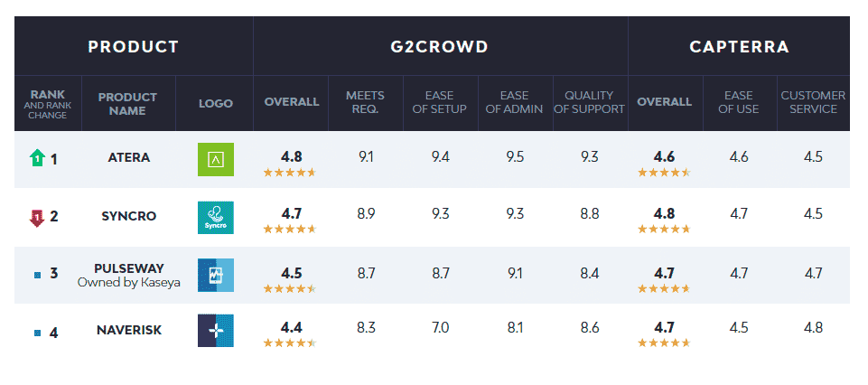Click Syncro's 4.7 G2Crowd overall score
The image size is (868, 385).
tap(291, 214)
